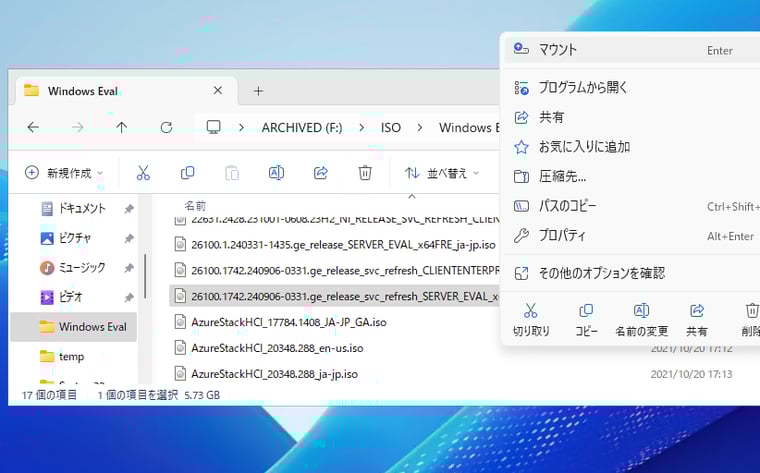The image size is (760, 473).
Task: Choose パスのコピー menu entry
Action: [x=632, y=206]
